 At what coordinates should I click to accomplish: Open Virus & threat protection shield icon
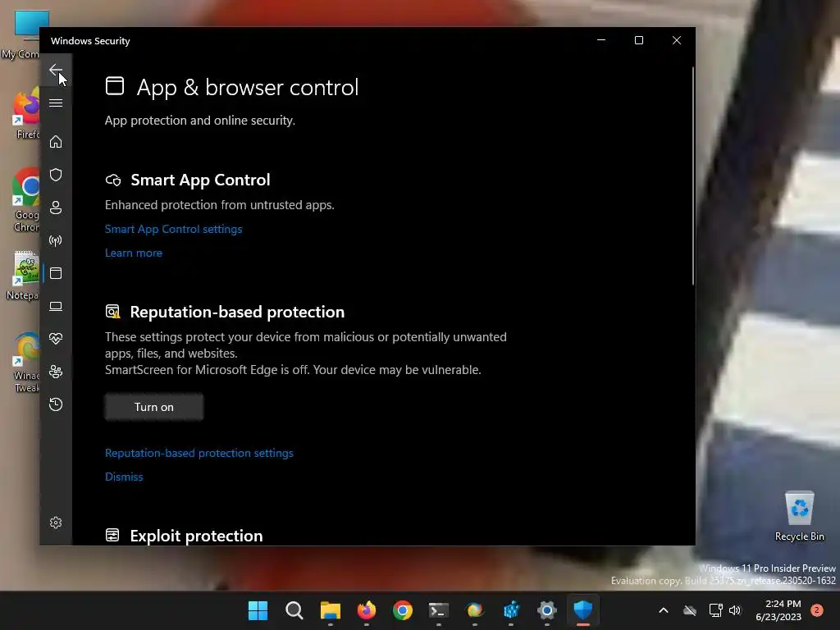click(x=56, y=175)
